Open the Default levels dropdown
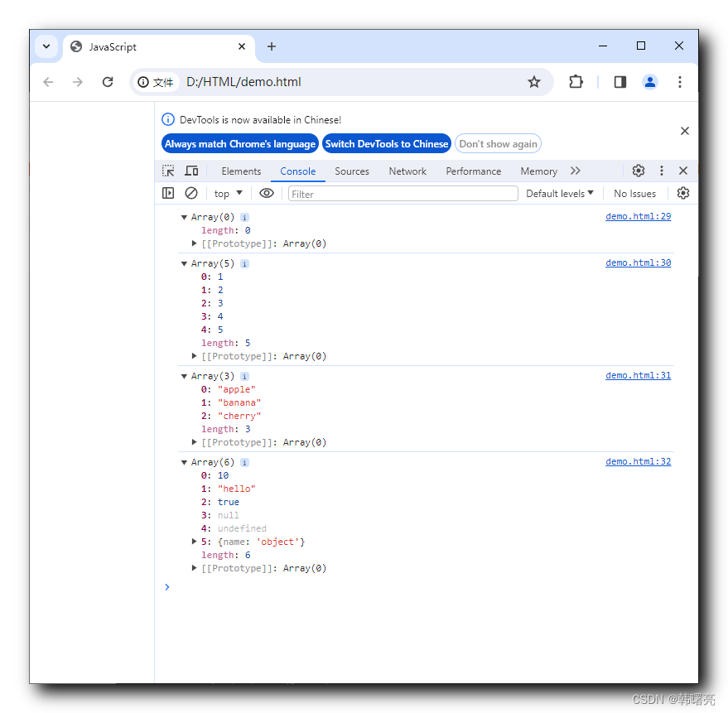 (x=560, y=194)
